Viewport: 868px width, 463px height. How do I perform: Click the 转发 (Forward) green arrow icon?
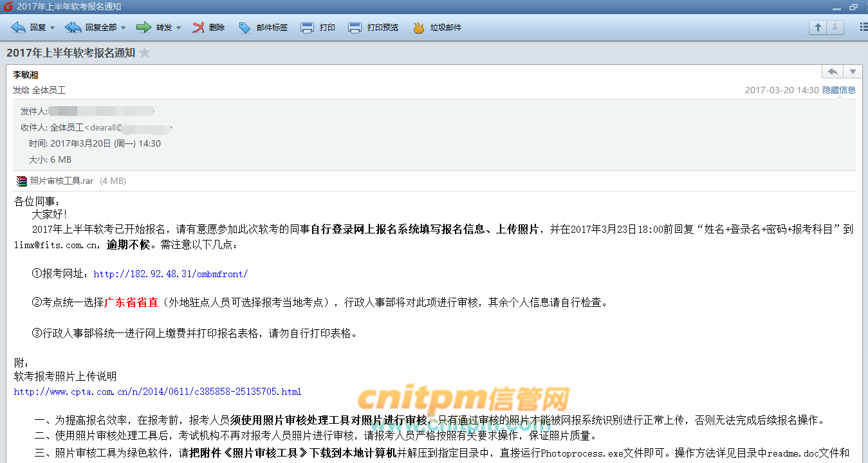143,28
